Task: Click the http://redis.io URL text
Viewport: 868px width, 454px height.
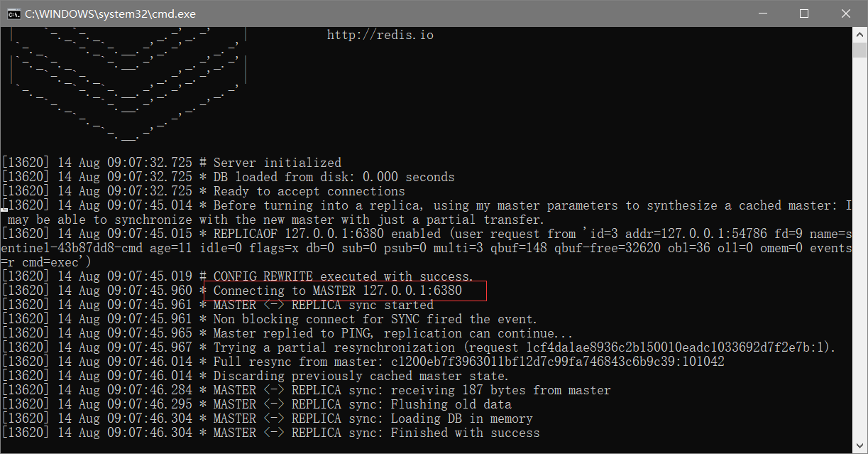Action: [380, 35]
